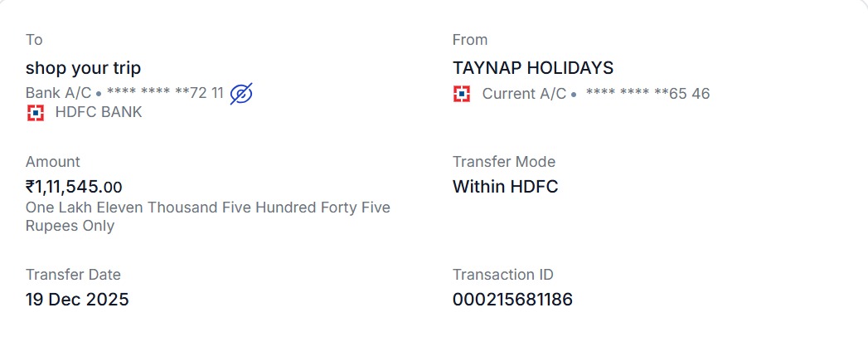Screen dimensions: 868x337
Task: Click the amount ₹1,11,545.00
Action: (x=74, y=187)
